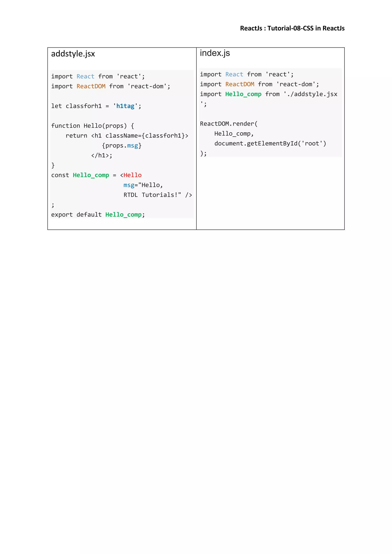Click green Hello_comp in const declaration
Screen dimensions: 392x554
tap(91, 175)
